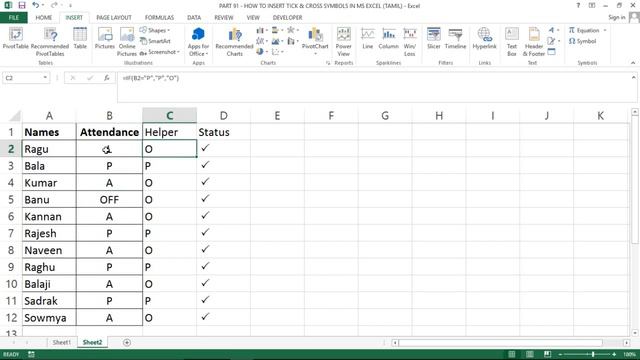Add a Slicer filter
Screen dimensions: 640x360
[x=433, y=38]
